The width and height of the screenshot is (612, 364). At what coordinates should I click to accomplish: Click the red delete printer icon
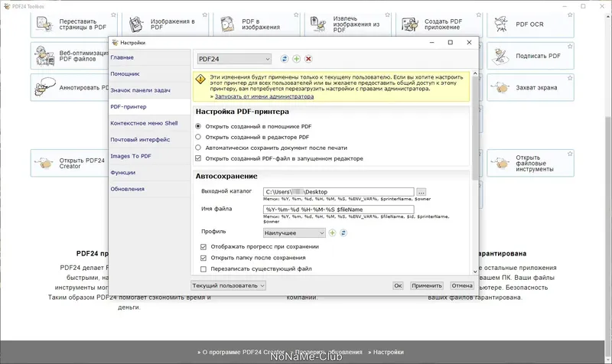pyautogui.click(x=308, y=59)
